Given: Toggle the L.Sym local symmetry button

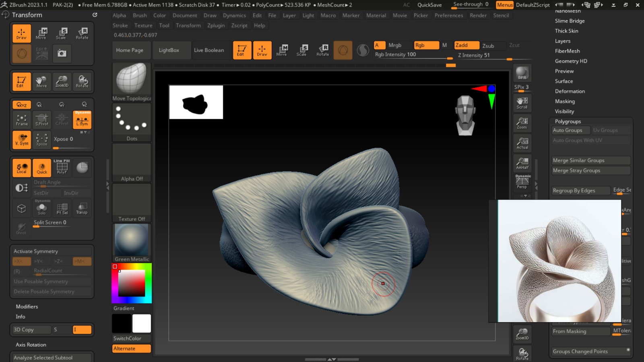Looking at the screenshot, I should 82,120.
